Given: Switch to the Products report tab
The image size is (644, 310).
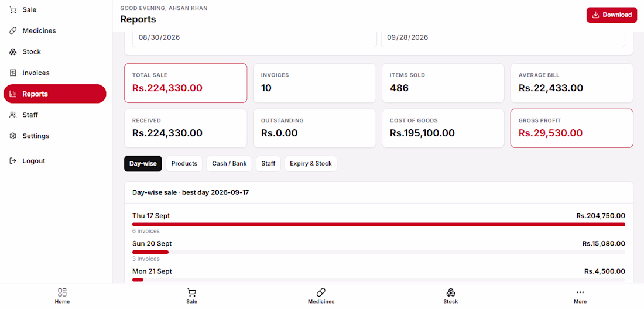Looking at the screenshot, I should (184, 163).
